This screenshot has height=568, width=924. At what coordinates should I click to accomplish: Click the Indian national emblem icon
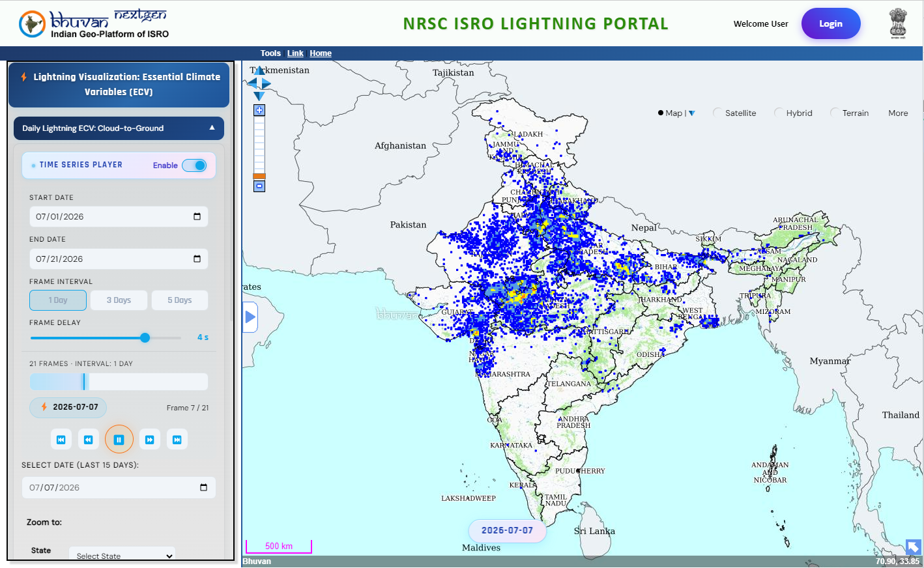[898, 24]
